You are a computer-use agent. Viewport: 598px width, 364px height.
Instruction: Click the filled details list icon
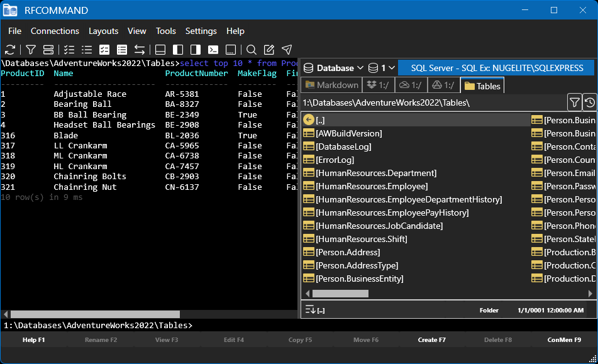pyautogui.click(x=122, y=50)
